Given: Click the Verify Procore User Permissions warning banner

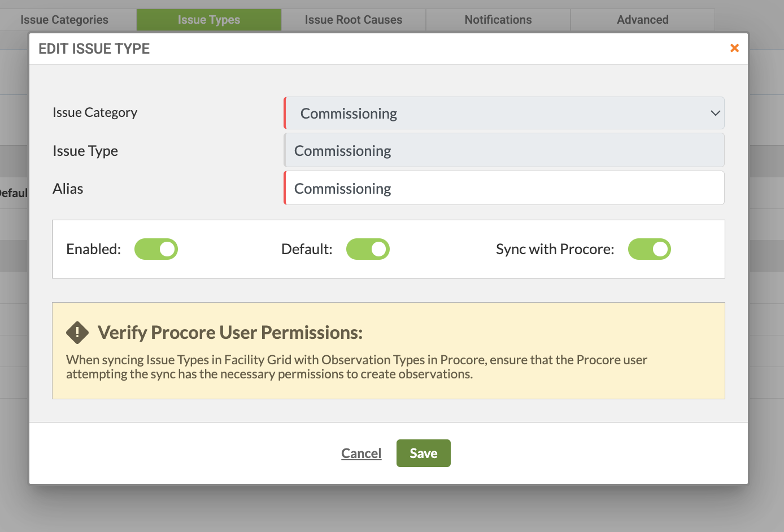Looking at the screenshot, I should pyautogui.click(x=388, y=350).
